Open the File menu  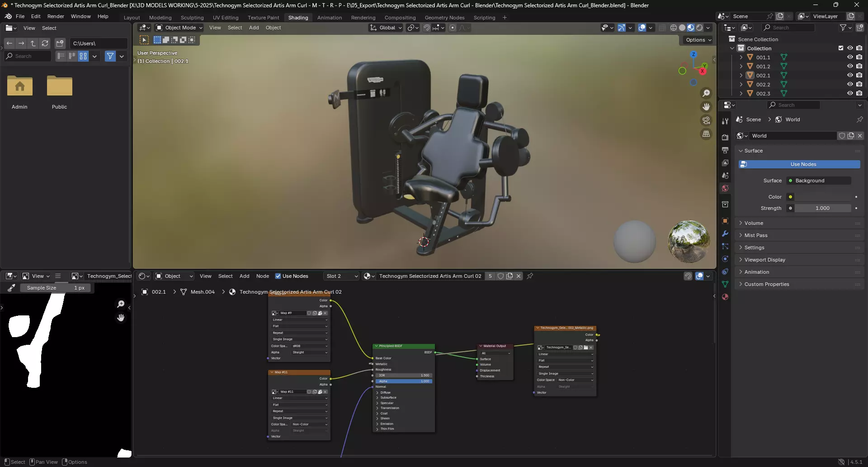pos(20,16)
